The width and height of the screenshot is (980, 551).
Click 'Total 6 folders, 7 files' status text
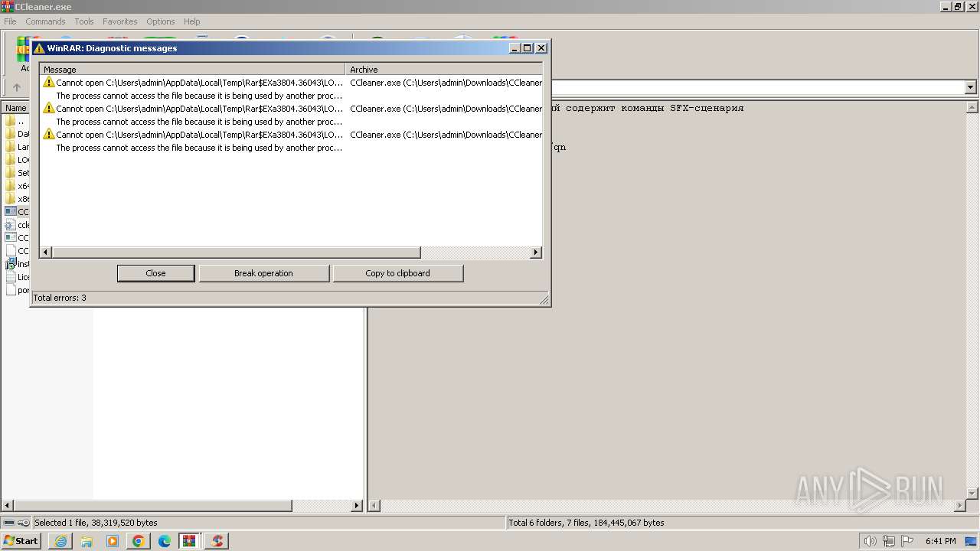(586, 523)
